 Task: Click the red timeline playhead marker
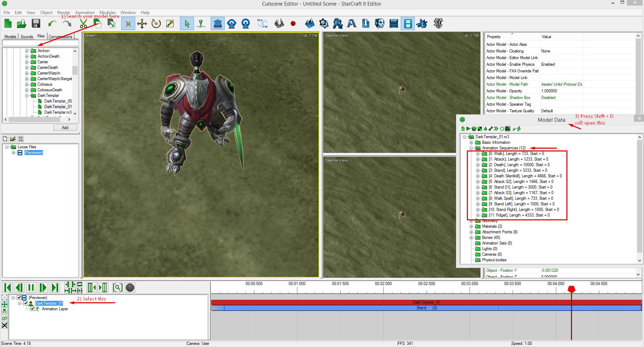[x=571, y=289]
